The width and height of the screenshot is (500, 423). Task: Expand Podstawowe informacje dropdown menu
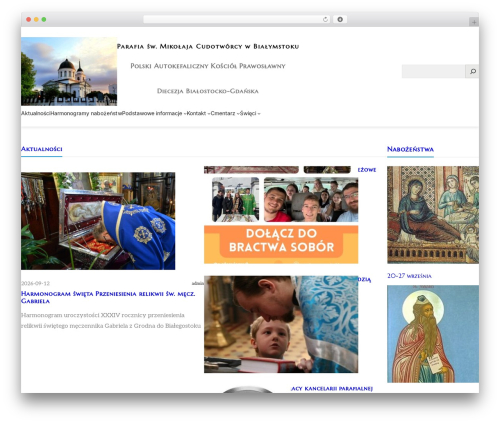154,113
